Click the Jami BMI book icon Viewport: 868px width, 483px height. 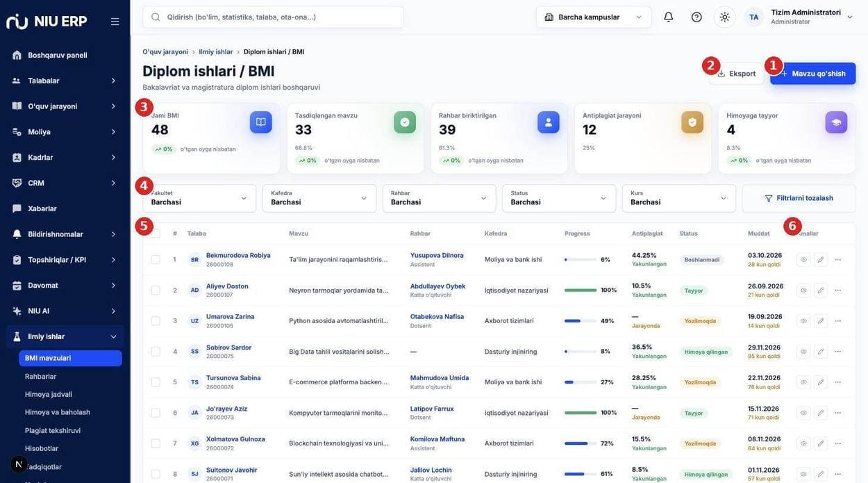coord(261,122)
